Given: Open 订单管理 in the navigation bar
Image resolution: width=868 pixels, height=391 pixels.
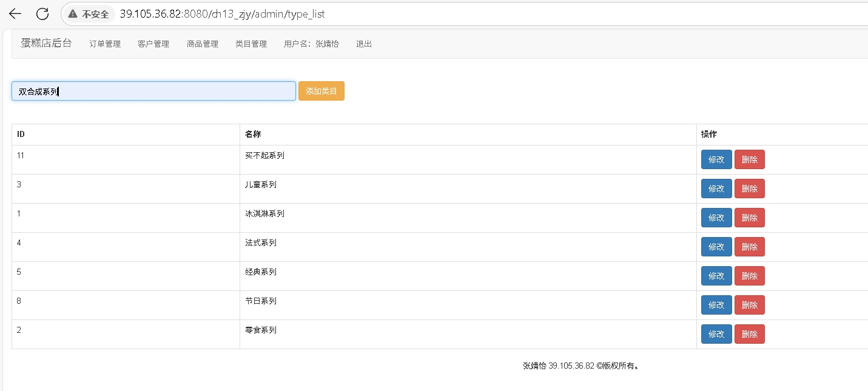Looking at the screenshot, I should pos(105,44).
